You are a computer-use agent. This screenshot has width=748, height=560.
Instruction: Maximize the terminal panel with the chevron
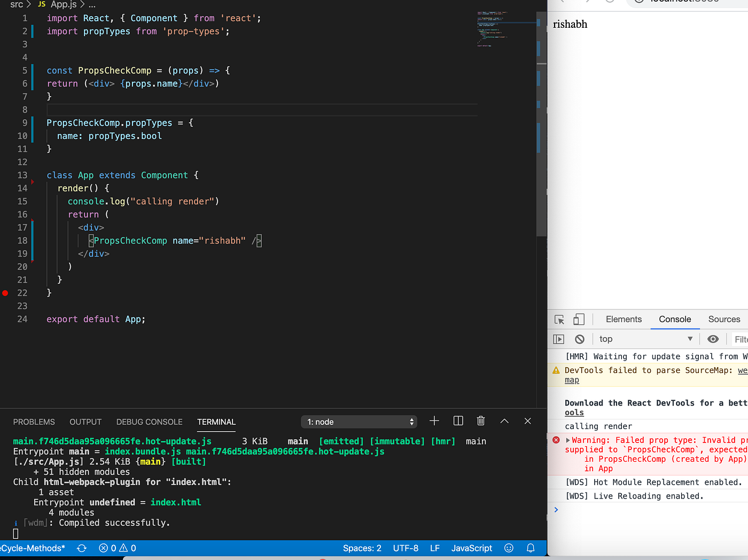tap(504, 421)
